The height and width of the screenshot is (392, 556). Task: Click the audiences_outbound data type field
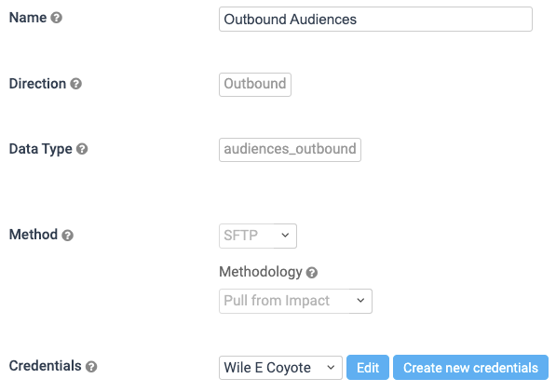pyautogui.click(x=290, y=150)
